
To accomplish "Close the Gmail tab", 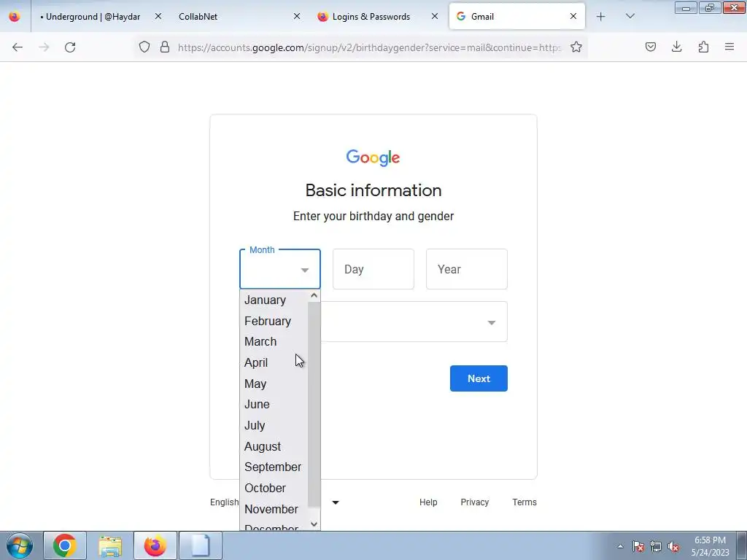I will point(573,16).
